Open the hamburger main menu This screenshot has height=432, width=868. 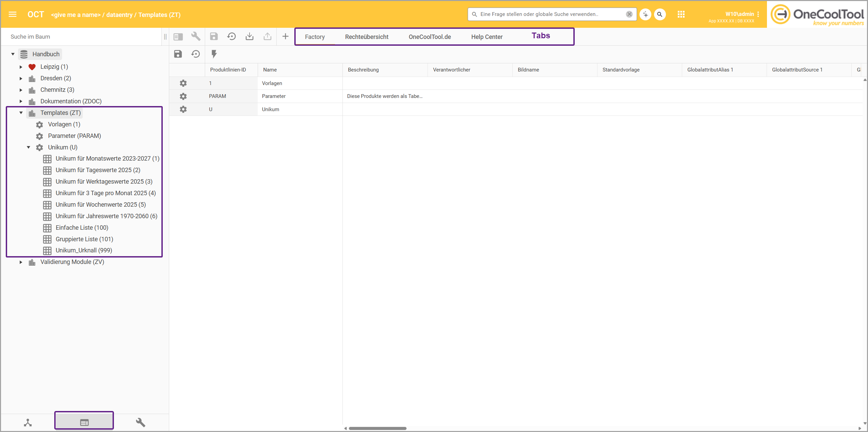click(13, 14)
